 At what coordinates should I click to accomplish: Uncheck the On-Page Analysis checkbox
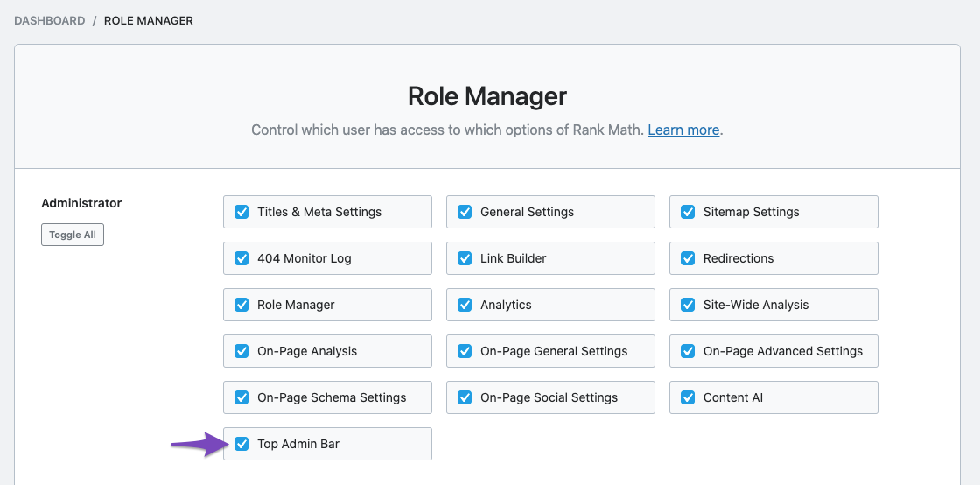click(241, 351)
